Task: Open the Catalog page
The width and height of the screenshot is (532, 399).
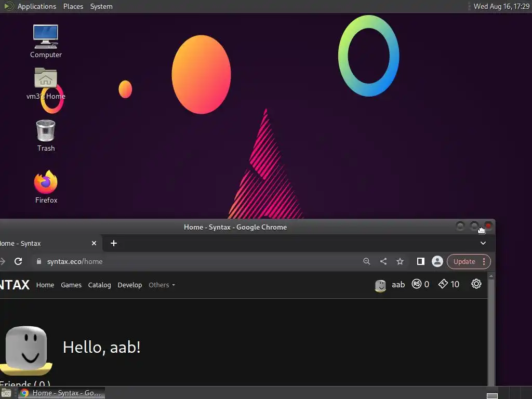Action: point(99,285)
